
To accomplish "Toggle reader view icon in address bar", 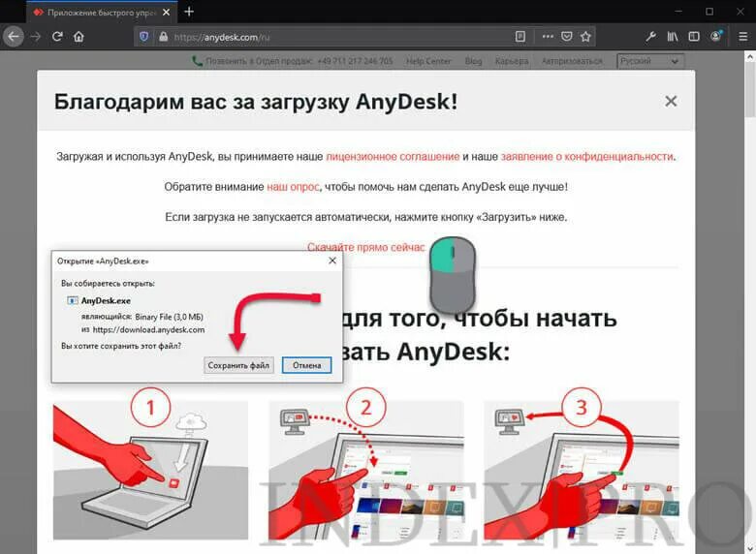I will 520,37.
